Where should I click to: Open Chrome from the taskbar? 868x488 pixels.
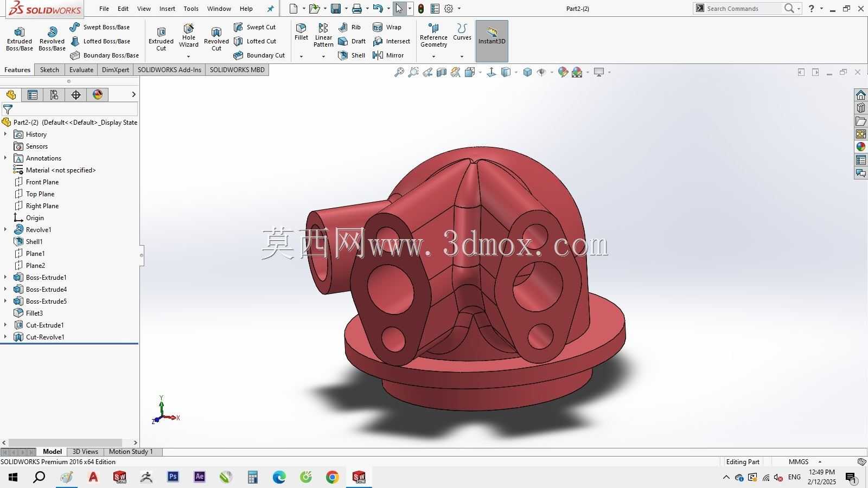pos(333,477)
